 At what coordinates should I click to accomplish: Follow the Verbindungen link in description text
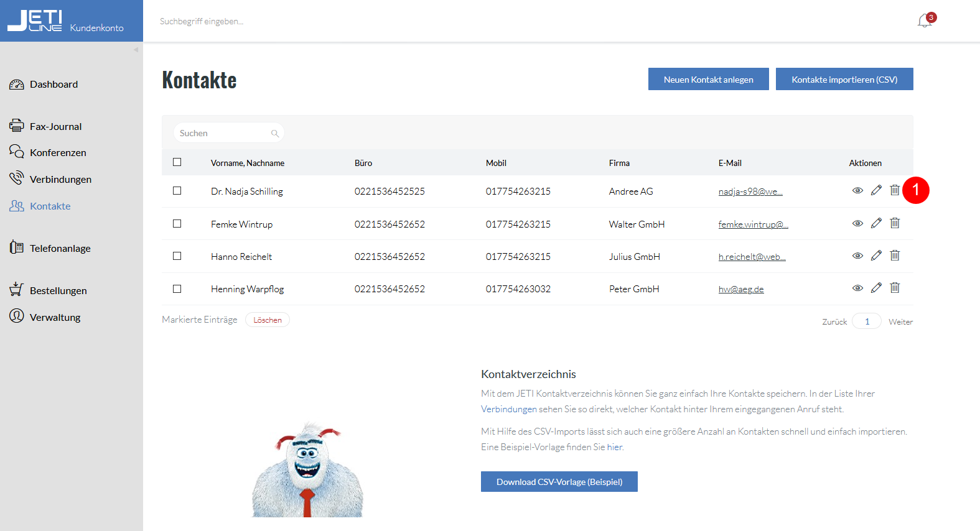(509, 409)
